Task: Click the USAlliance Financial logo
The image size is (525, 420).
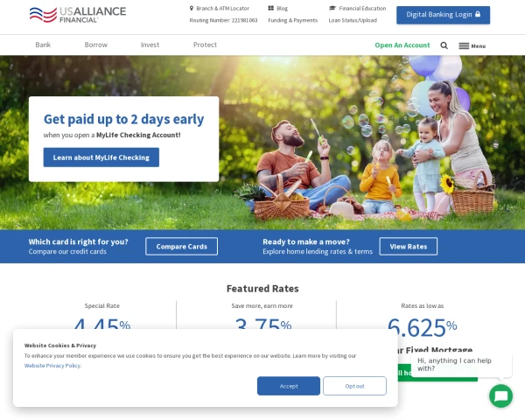Action: tap(78, 15)
